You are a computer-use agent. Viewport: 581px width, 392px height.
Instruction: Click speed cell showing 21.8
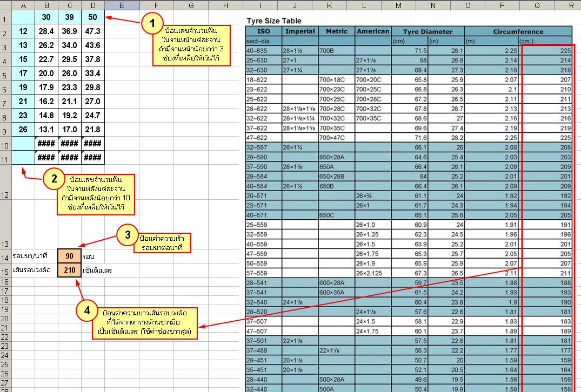[x=92, y=130]
